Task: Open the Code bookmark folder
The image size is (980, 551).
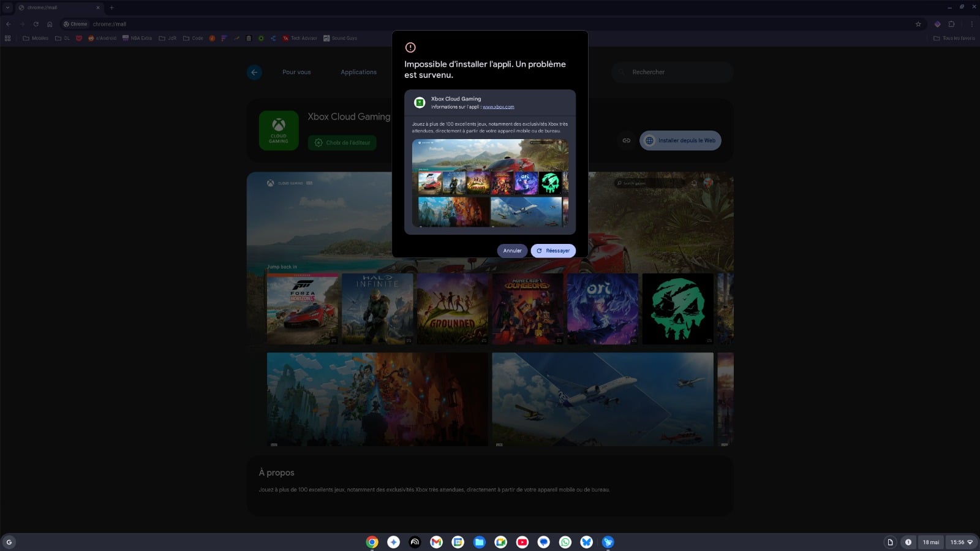Action: pos(193,38)
